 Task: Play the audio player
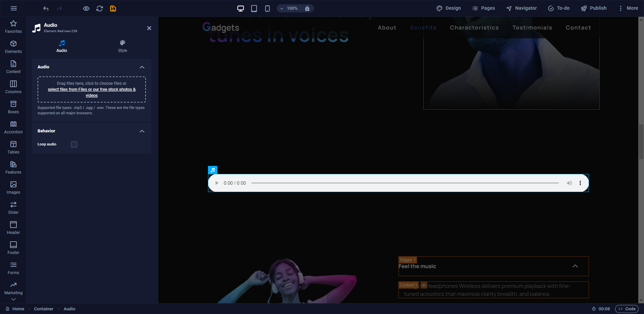217,183
